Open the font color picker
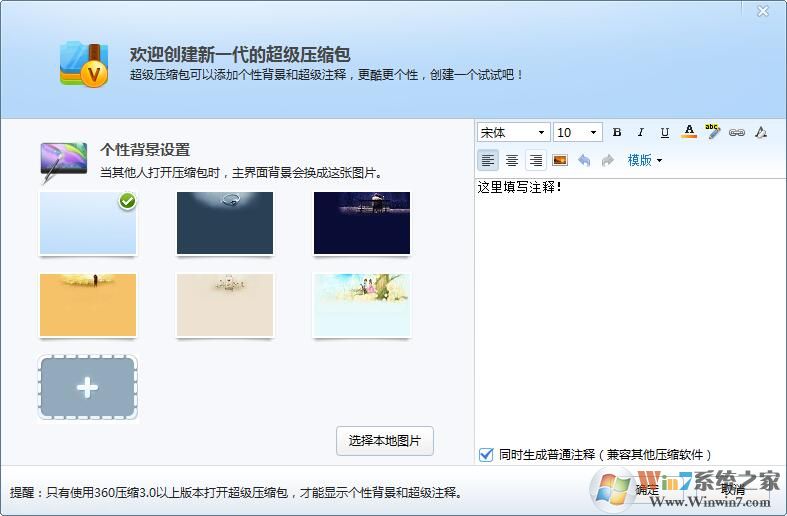Screen dimensions: 787x516 [689, 132]
